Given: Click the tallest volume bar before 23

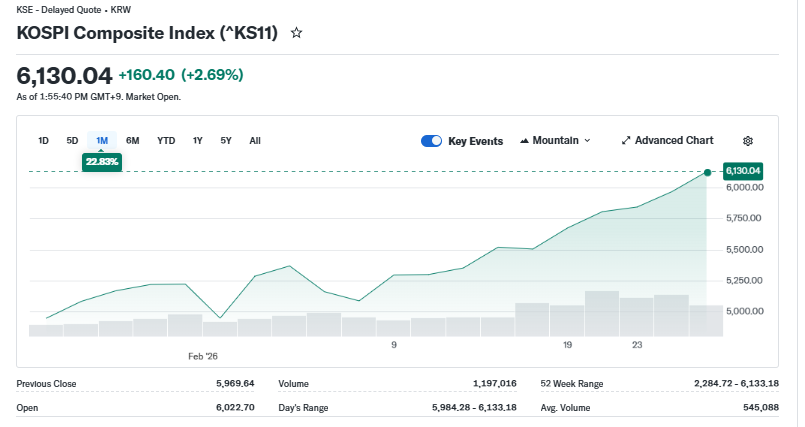Looking at the screenshot, I should [x=602, y=314].
